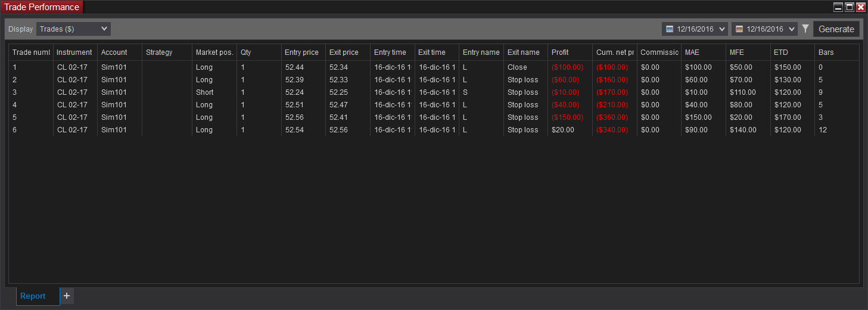Sort by Instrument column header
The height and width of the screenshot is (310, 868).
pyautogui.click(x=75, y=52)
